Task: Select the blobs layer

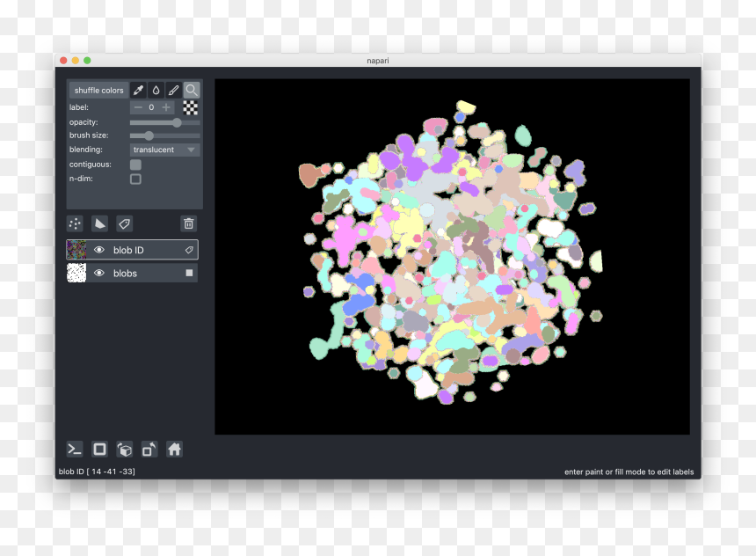Action: click(132, 274)
